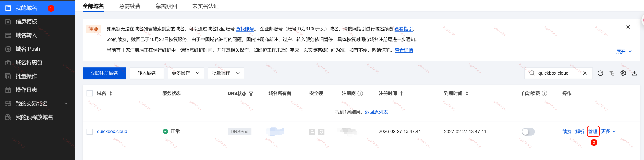Click into the domain search field

[x=558, y=73]
